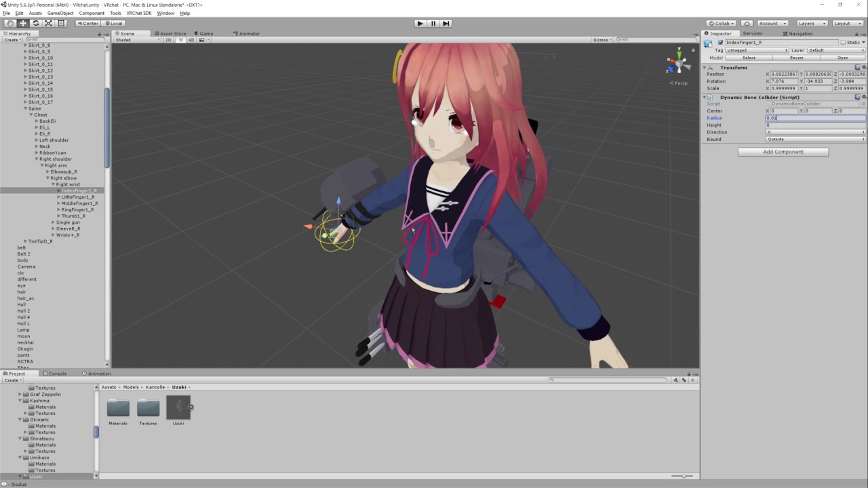The image size is (868, 488).
Task: Click the GameObject cube icon in Inspector
Action: (708, 43)
